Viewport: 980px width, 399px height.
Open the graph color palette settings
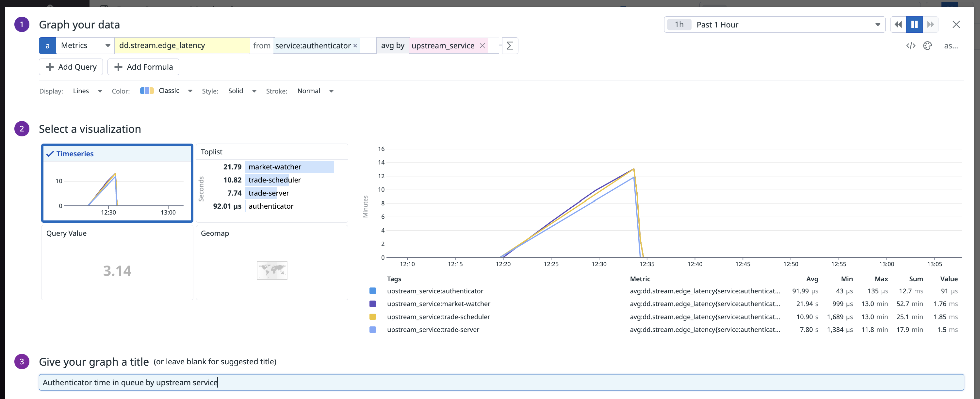point(927,45)
